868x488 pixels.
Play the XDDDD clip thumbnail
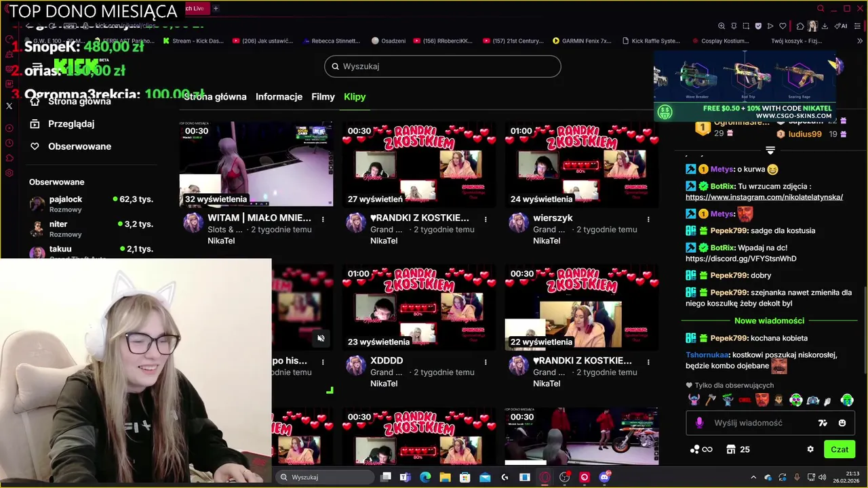tap(419, 307)
